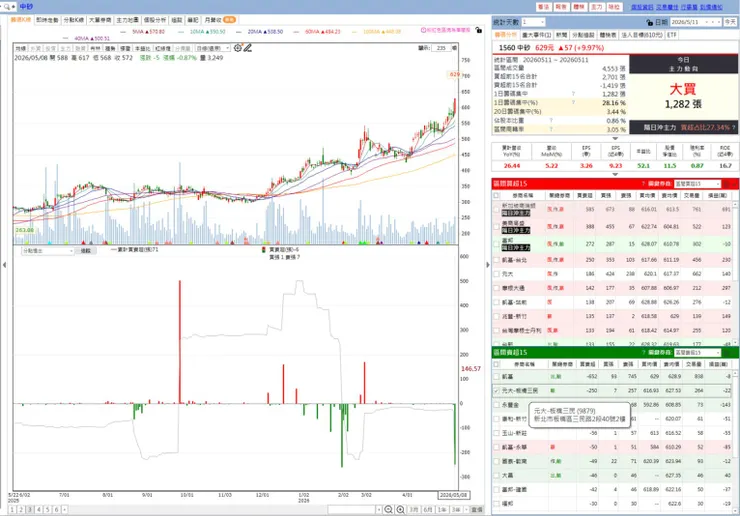Viewport: 740px width, 516px height.
Task: Toggle the select-all checkbox in 買超 table header
Action: click(x=496, y=195)
